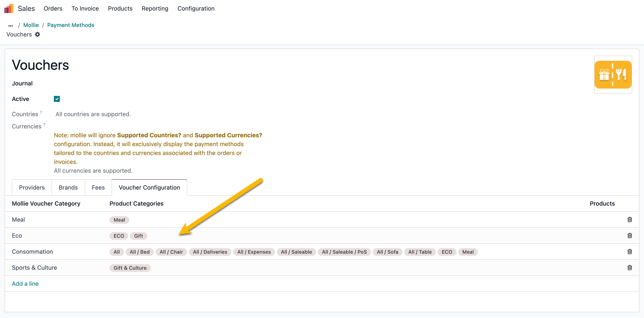Open the Reporting menu
The width and height of the screenshot is (644, 318).
pos(155,8)
